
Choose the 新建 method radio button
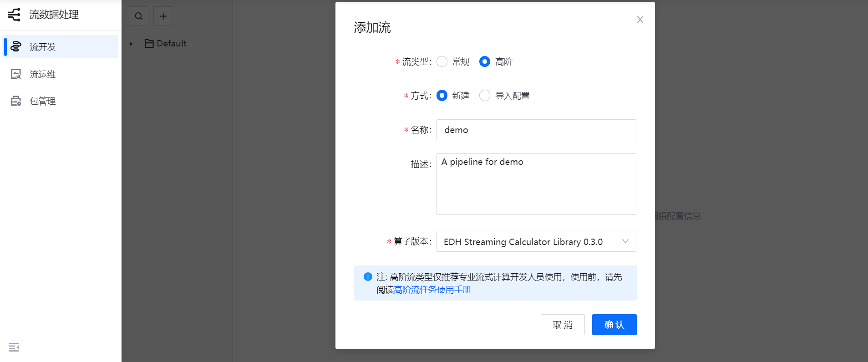click(442, 96)
